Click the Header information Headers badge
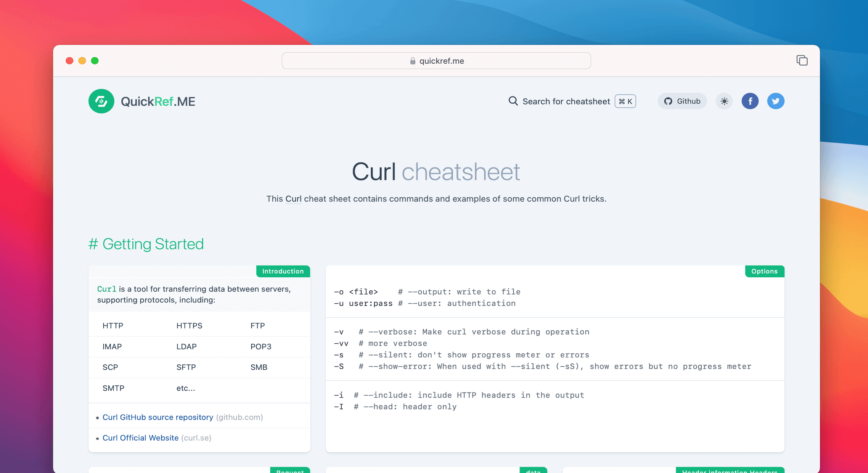 coord(730,471)
